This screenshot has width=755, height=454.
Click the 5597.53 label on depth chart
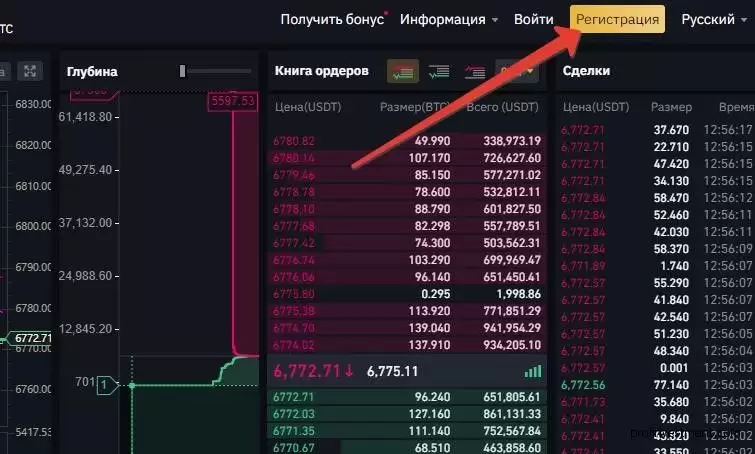click(233, 101)
